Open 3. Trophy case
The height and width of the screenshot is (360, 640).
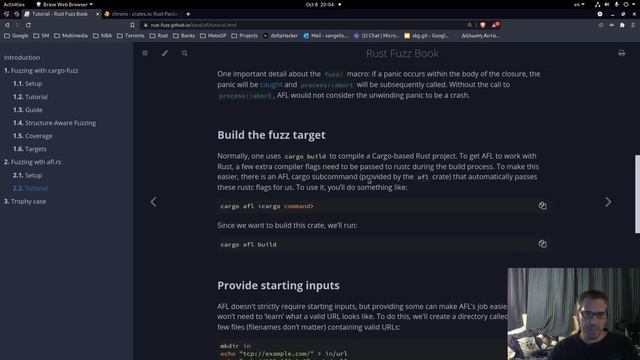click(25, 201)
